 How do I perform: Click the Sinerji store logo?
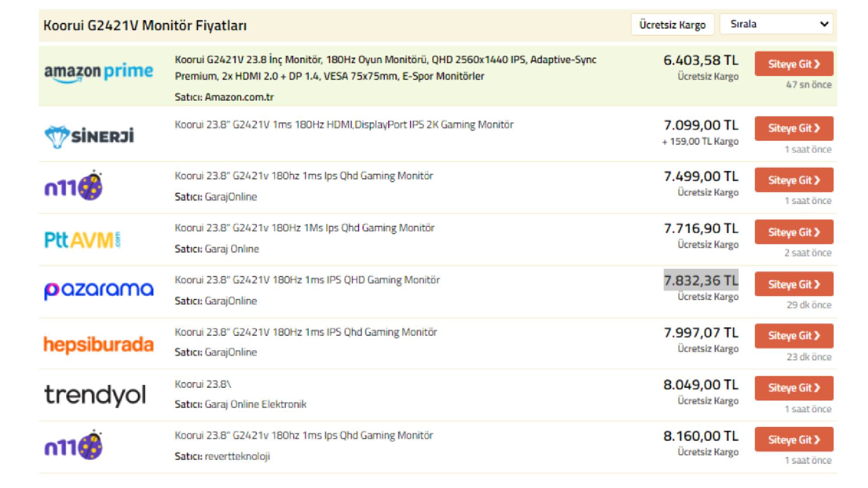pyautogui.click(x=89, y=136)
